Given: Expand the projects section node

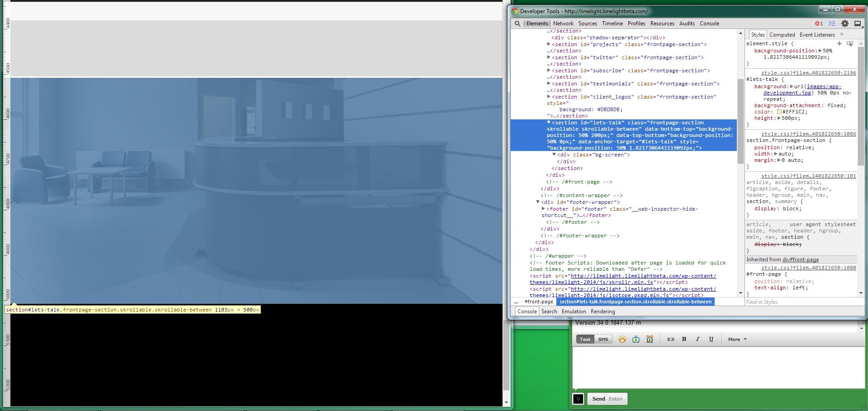Looking at the screenshot, I should pos(549,44).
